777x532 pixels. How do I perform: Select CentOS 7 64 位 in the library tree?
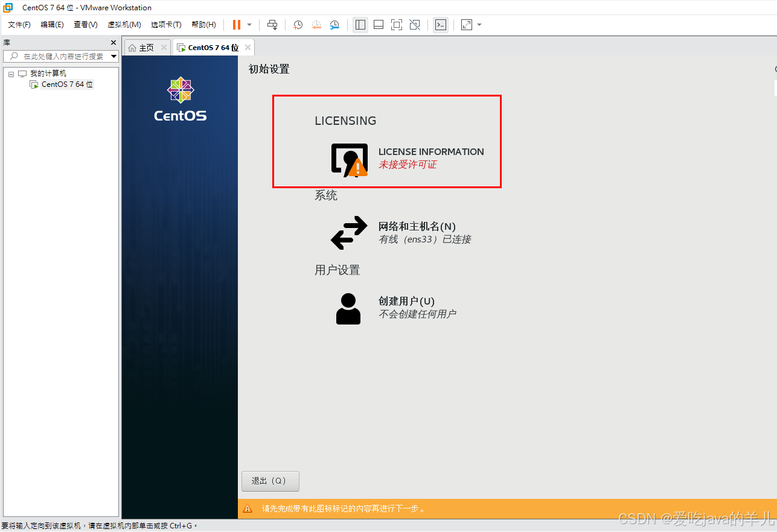tap(66, 84)
